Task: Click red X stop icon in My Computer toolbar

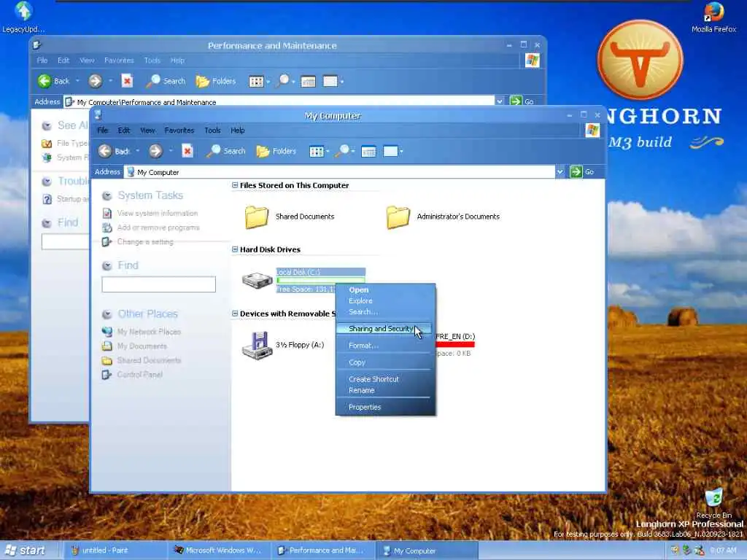Action: click(x=187, y=151)
